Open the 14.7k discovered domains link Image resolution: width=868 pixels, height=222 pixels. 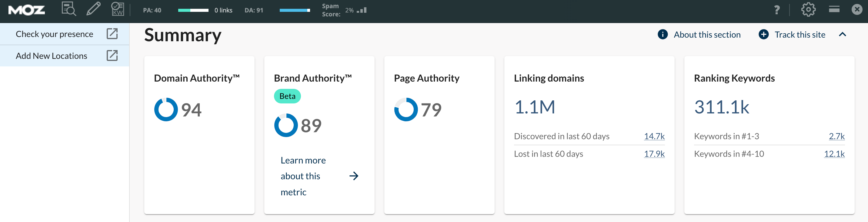[654, 136]
